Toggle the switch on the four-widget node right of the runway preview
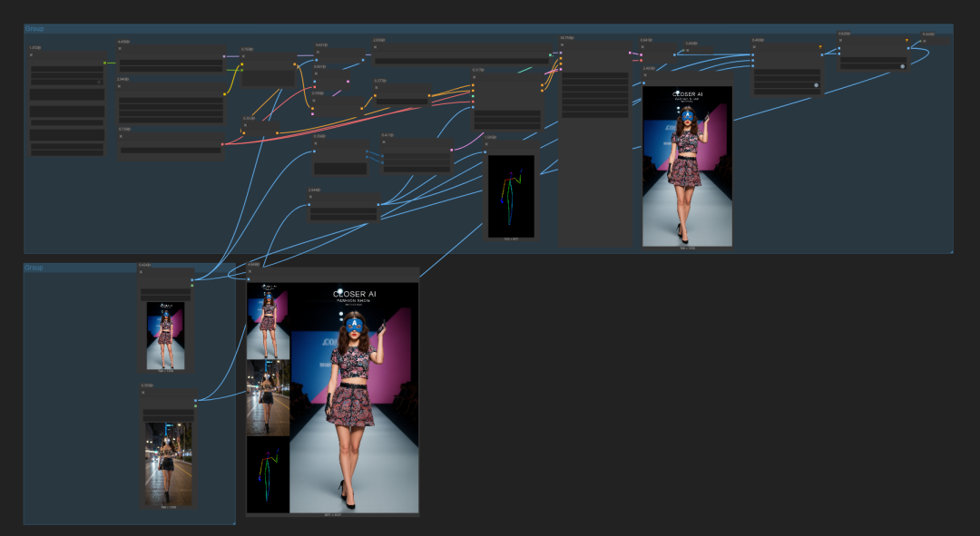Screen dimensions: 980x536 tap(816, 85)
